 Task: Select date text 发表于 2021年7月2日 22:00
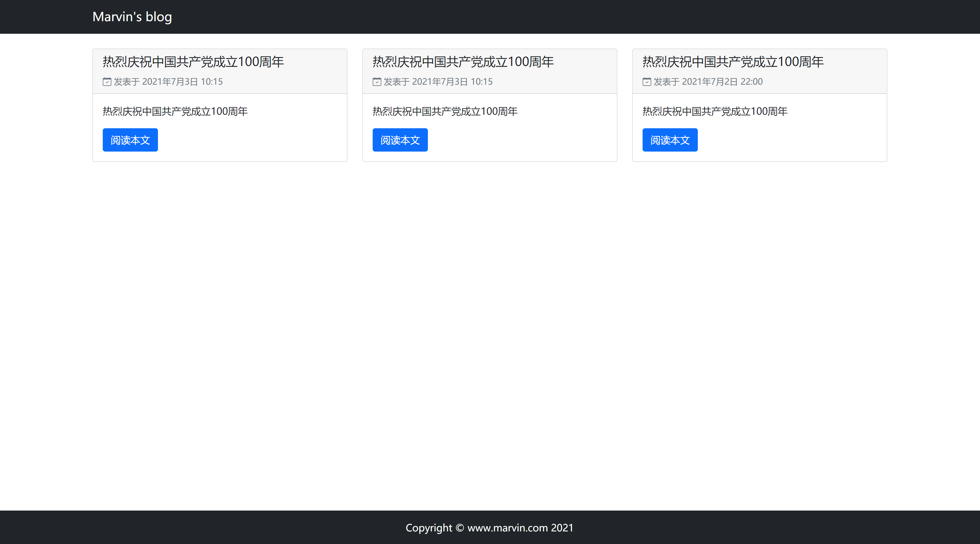[708, 82]
